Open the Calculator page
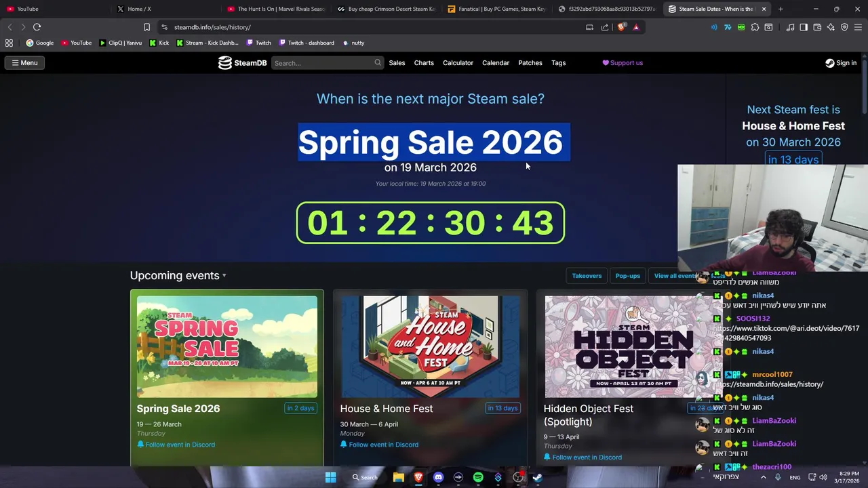Image resolution: width=868 pixels, height=488 pixels. (x=458, y=63)
